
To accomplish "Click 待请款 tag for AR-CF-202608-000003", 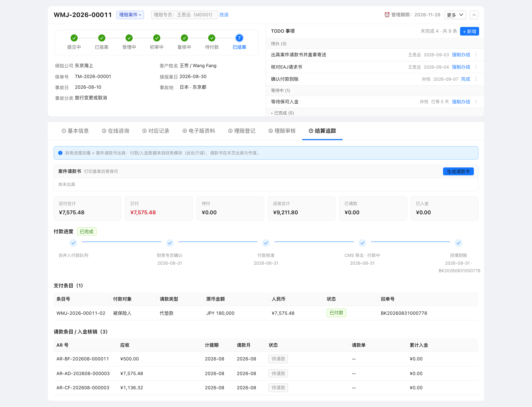I will (278, 388).
